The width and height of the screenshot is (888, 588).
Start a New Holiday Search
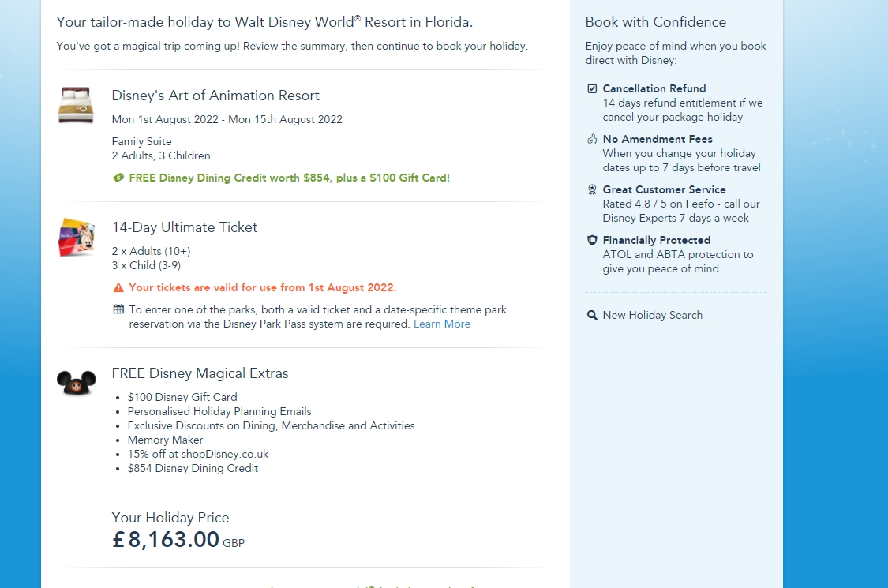[x=652, y=315]
